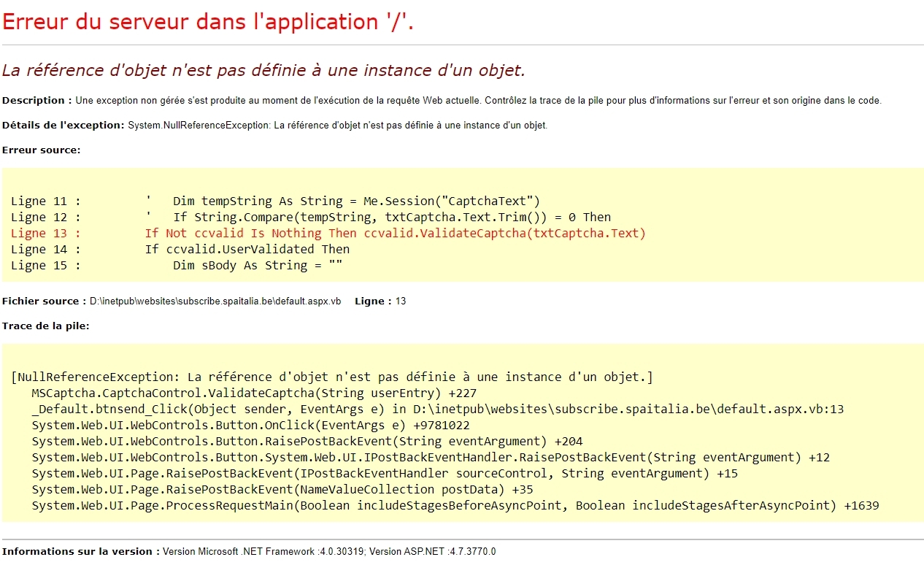Click source line 12 with String.Compare
924x565 pixels.
point(311,218)
